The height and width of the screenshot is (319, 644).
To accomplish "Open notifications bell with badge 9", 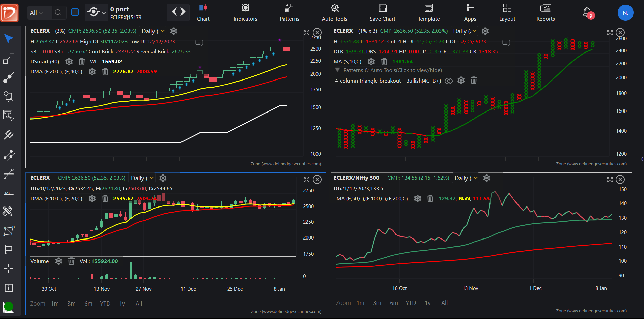I will [587, 13].
